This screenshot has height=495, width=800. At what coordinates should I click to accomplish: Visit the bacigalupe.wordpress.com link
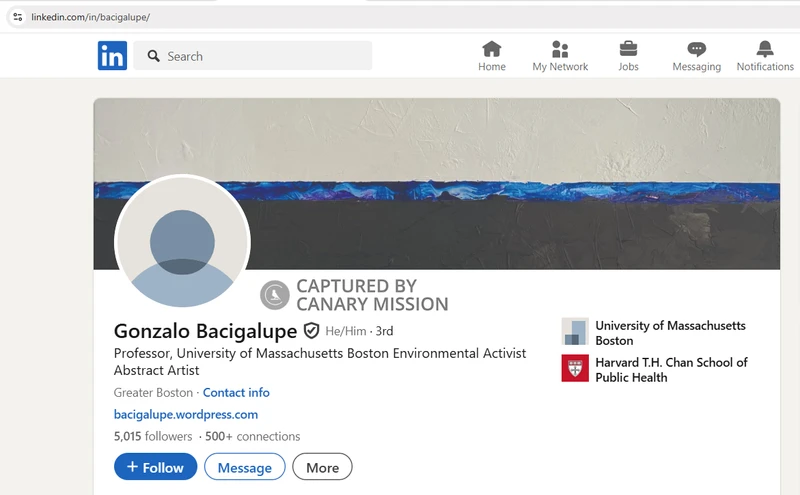186,414
